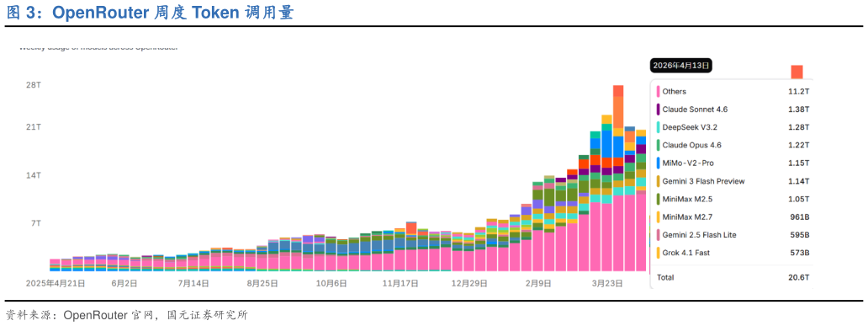Select the Gemini 3 Flash Preview label
Image resolution: width=868 pixels, height=326 pixels.
[704, 181]
